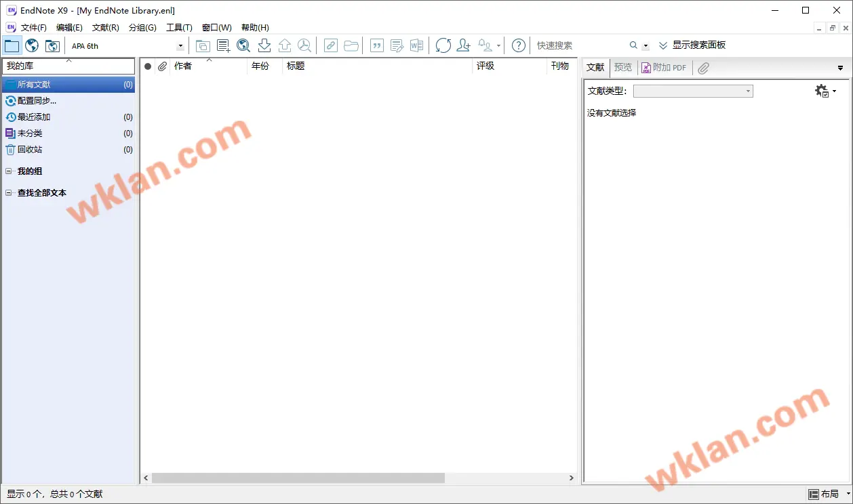
Task: Select 所有文献 in the library list
Action: click(68, 85)
